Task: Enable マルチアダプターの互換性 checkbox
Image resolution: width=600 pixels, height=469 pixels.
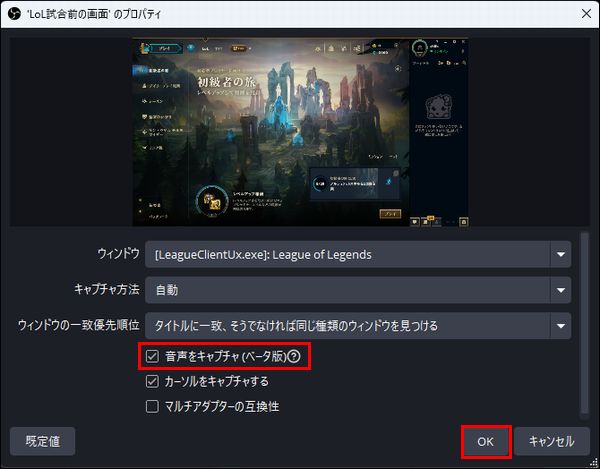Action: click(152, 406)
